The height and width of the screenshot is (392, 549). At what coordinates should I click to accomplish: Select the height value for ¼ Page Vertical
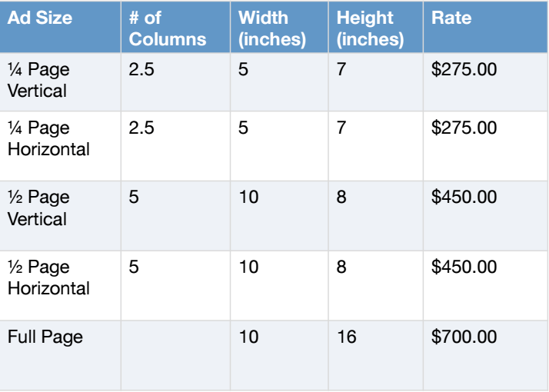pos(341,70)
